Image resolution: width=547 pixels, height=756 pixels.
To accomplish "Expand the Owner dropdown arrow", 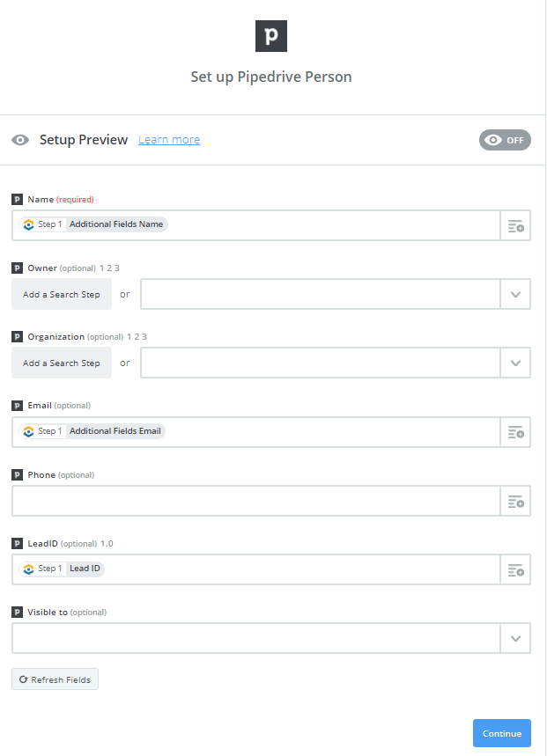I will (515, 294).
